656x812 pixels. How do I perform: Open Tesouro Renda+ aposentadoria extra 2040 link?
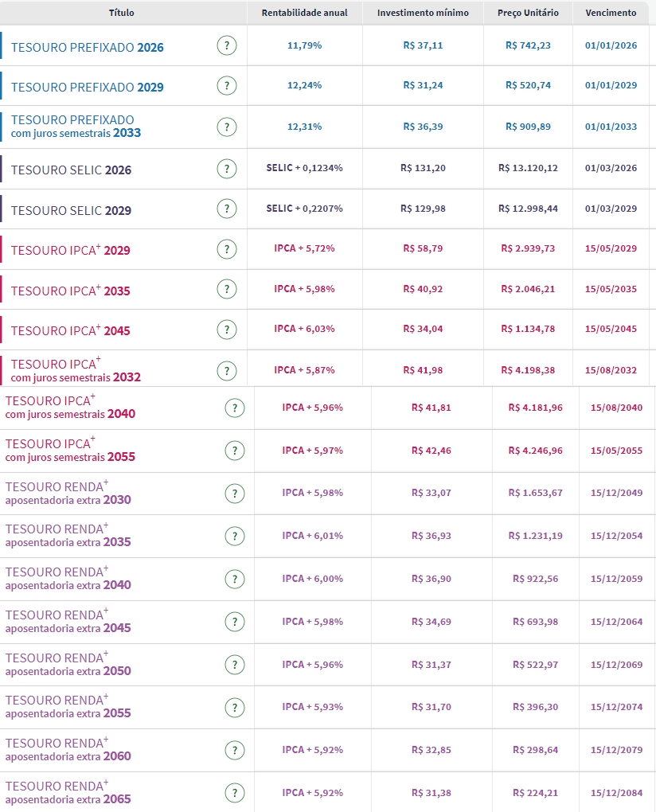coord(68,579)
